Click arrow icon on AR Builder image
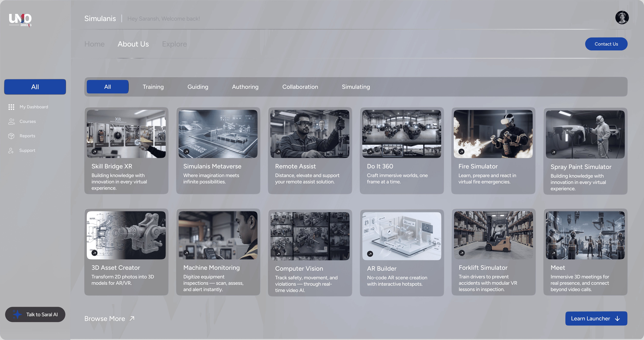 (370, 254)
